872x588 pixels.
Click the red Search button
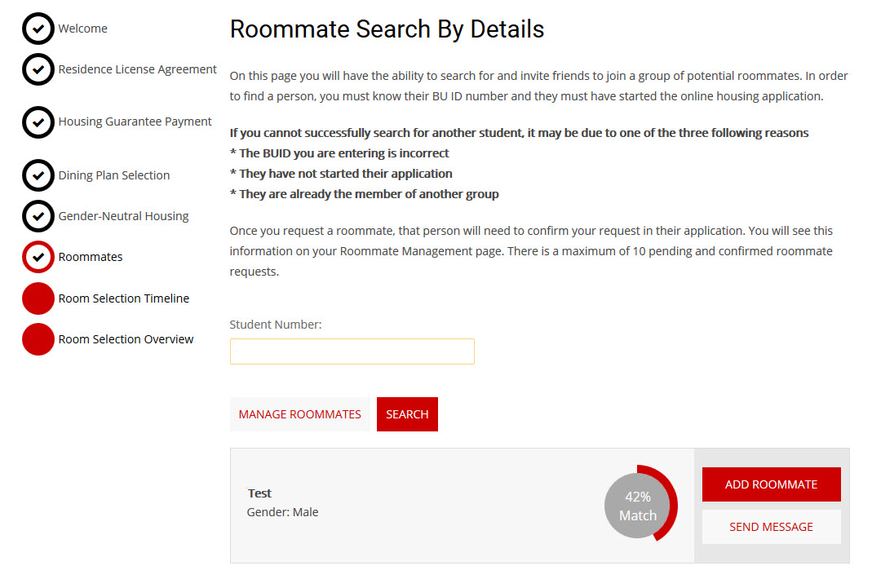[407, 414]
